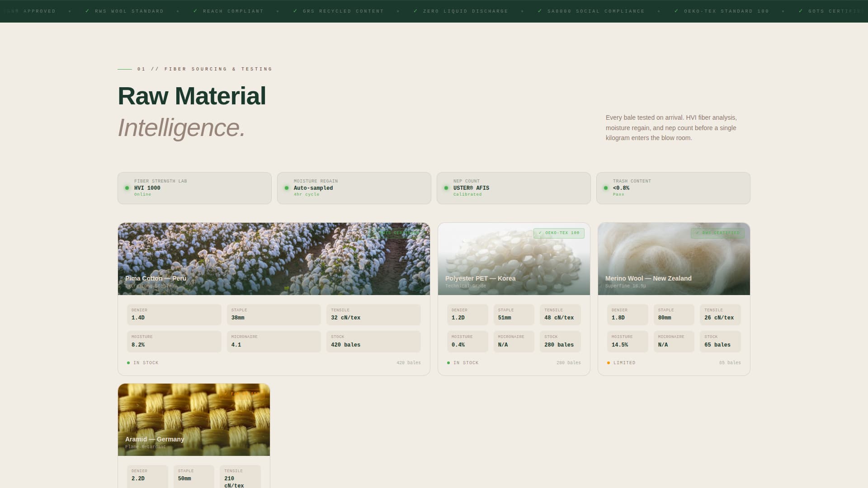Click the status dot on Trash Content card
This screenshot has height=488, width=868.
point(606,188)
